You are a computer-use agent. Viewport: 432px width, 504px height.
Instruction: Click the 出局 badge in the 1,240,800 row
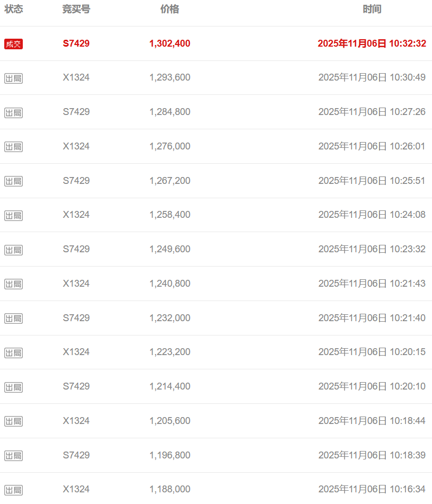(x=13, y=284)
